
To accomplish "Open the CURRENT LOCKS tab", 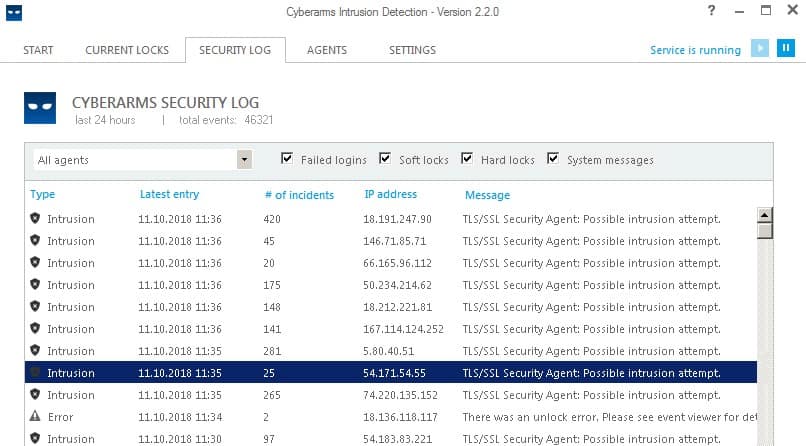I will [127, 50].
